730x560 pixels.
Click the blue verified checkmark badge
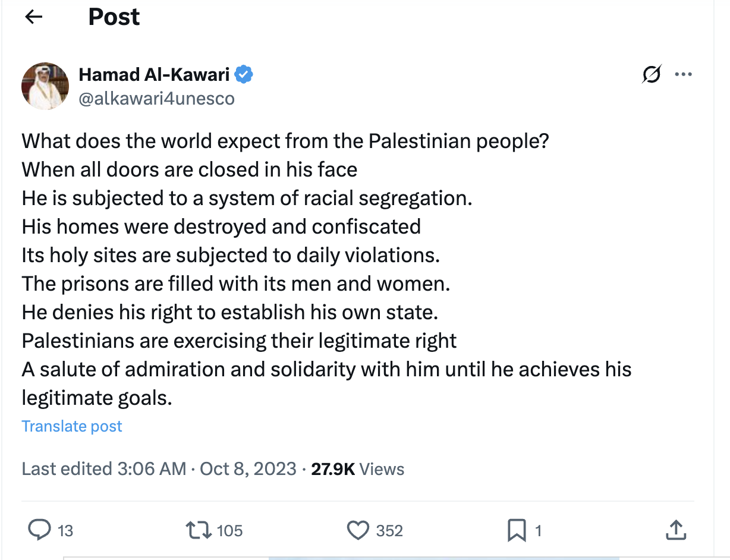pos(244,75)
